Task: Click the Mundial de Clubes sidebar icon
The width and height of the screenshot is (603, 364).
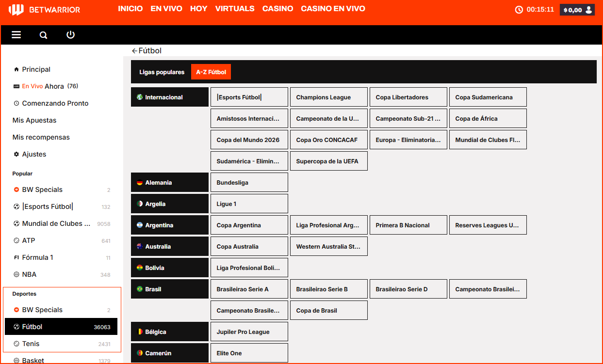Action: (16, 223)
